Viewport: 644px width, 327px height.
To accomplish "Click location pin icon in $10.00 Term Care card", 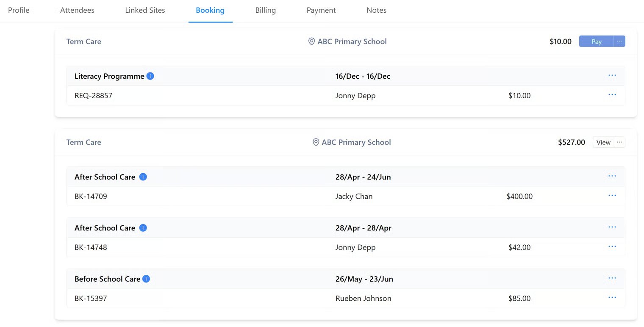I will point(311,42).
